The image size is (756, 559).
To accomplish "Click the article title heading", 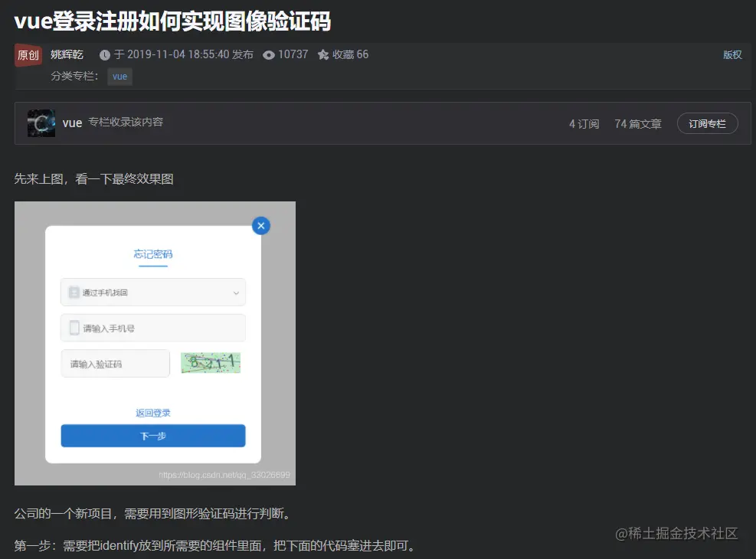I will tap(172, 21).
